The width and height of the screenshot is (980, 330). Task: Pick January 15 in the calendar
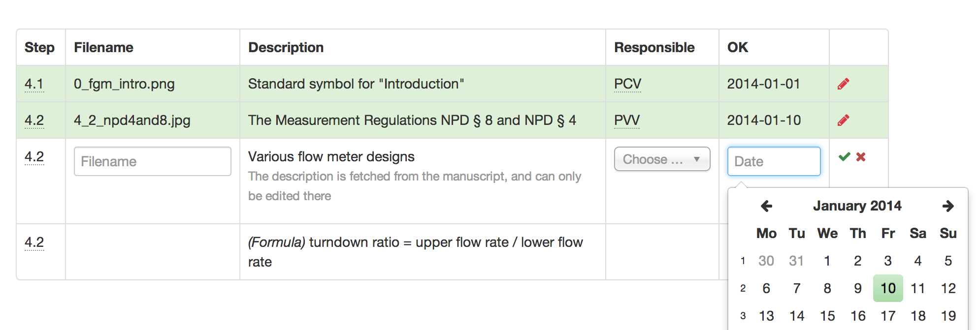click(827, 316)
